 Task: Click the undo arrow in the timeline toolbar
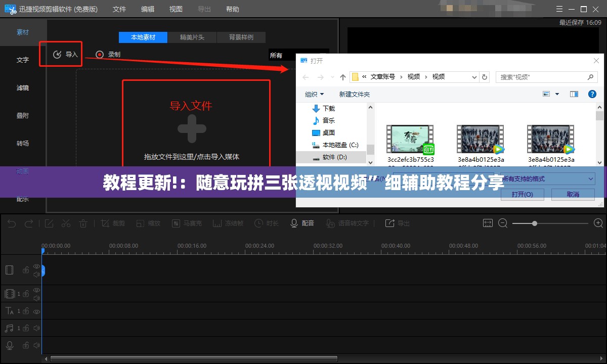[x=12, y=223]
